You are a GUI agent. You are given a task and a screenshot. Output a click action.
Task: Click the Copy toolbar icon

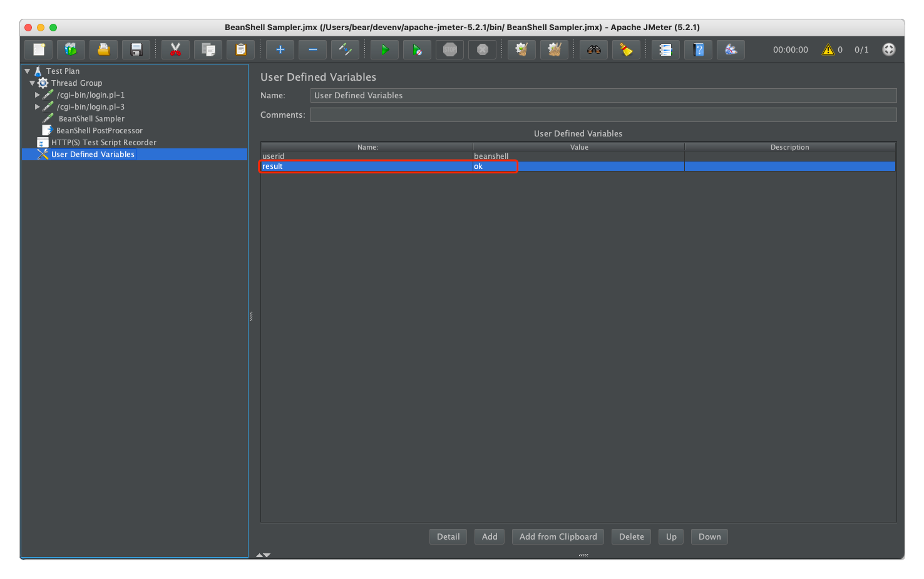pyautogui.click(x=208, y=49)
